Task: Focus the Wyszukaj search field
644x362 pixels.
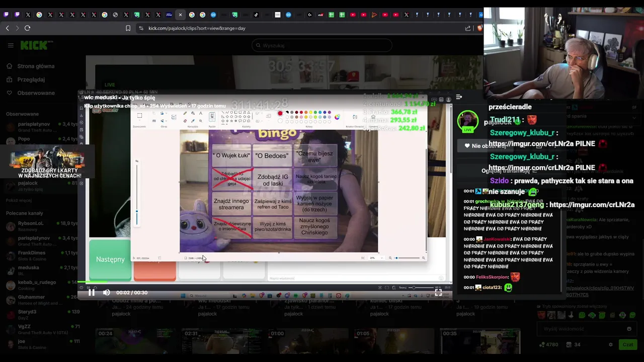Action: point(322,45)
